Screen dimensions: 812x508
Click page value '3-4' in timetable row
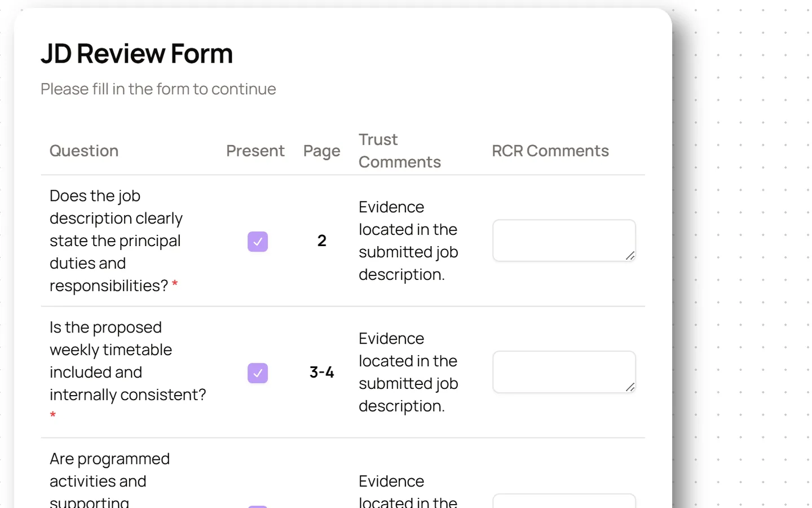pyautogui.click(x=322, y=372)
